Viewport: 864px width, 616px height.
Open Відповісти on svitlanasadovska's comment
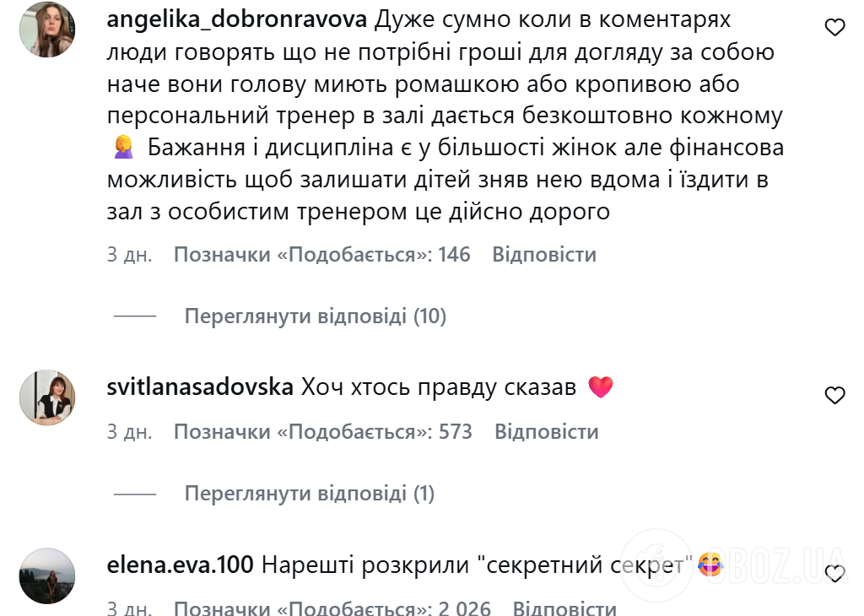click(x=546, y=431)
